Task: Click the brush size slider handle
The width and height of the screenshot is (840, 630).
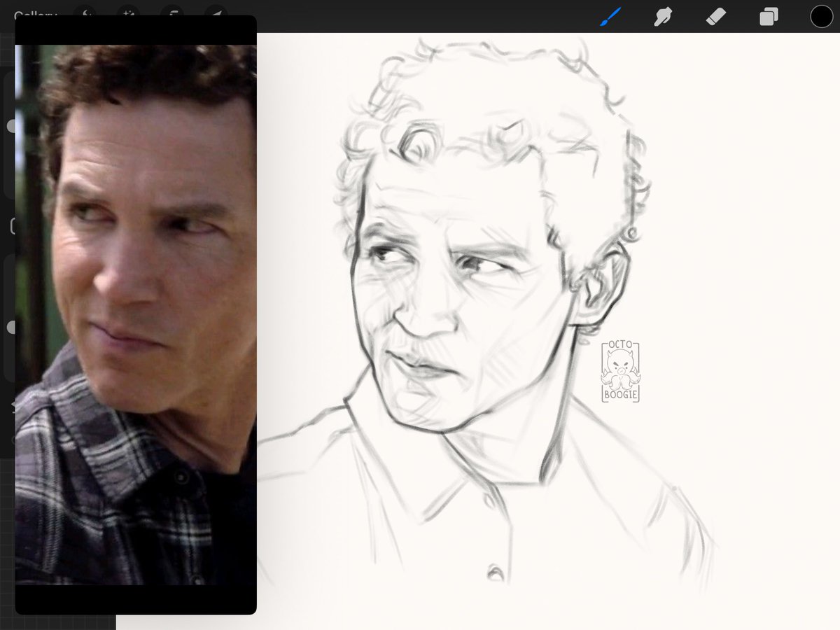Action: tap(11, 126)
